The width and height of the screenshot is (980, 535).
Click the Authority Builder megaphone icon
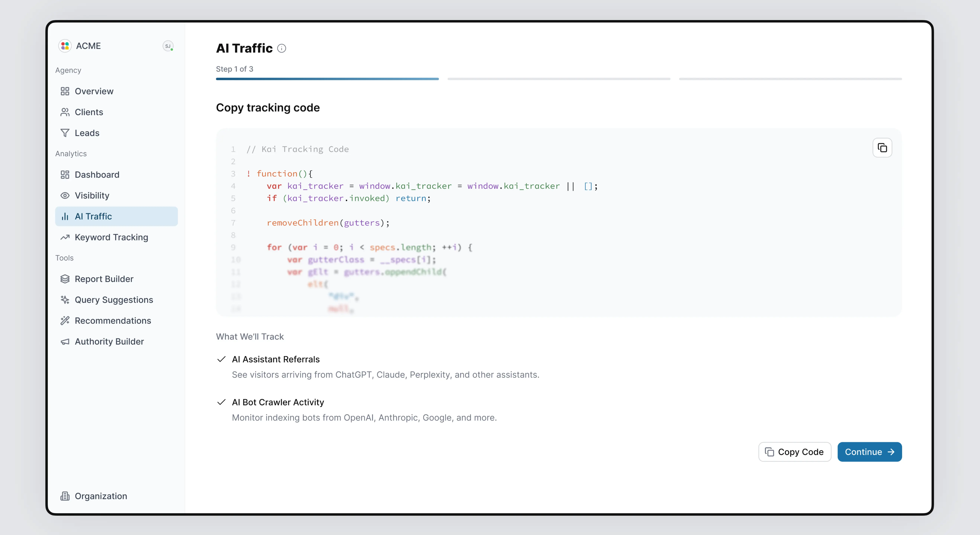click(x=65, y=341)
